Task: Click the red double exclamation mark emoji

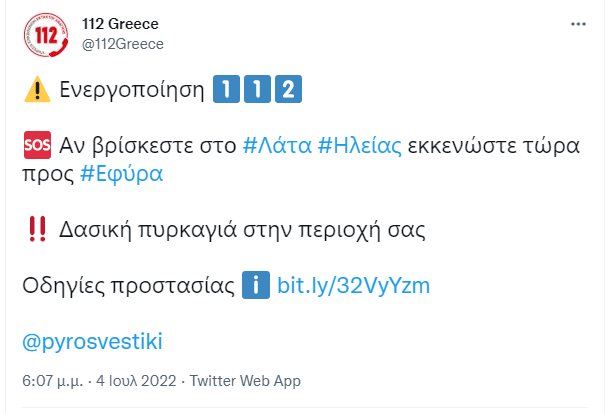Action: coord(35,230)
